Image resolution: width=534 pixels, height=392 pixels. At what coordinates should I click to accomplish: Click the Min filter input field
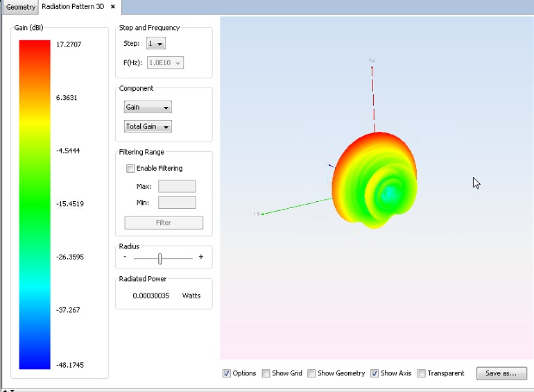[177, 203]
